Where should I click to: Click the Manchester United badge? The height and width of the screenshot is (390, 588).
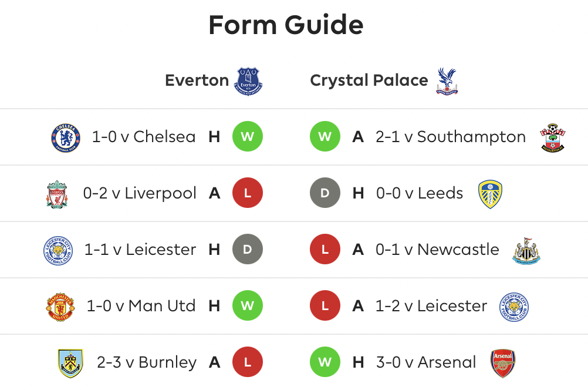click(x=60, y=307)
